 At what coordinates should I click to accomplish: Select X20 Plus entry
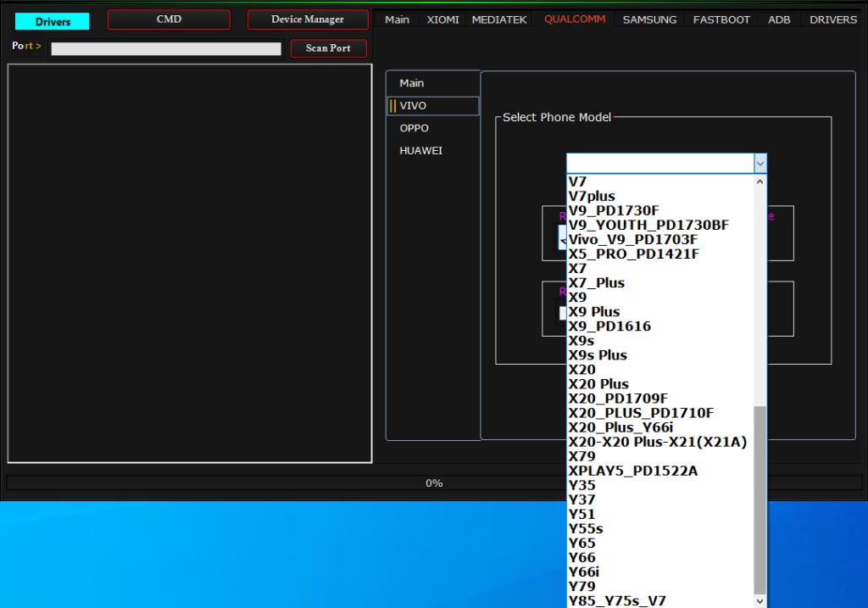(660, 384)
